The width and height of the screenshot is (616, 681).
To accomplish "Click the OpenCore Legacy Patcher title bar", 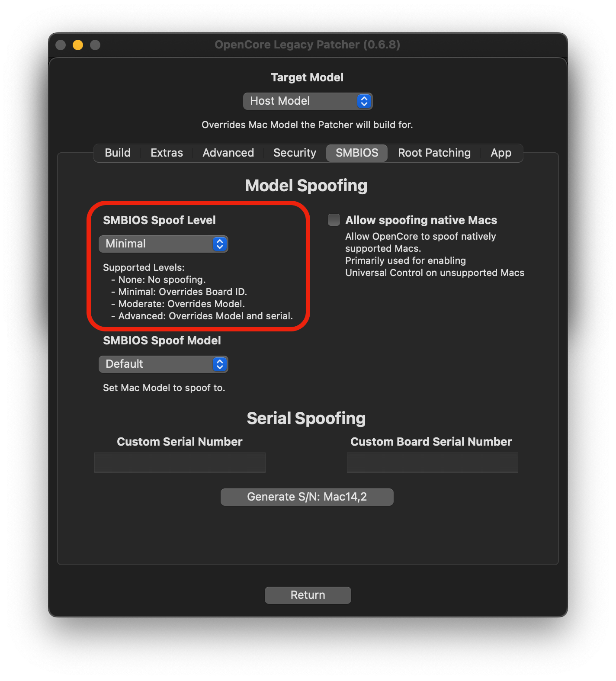I will pos(307,45).
